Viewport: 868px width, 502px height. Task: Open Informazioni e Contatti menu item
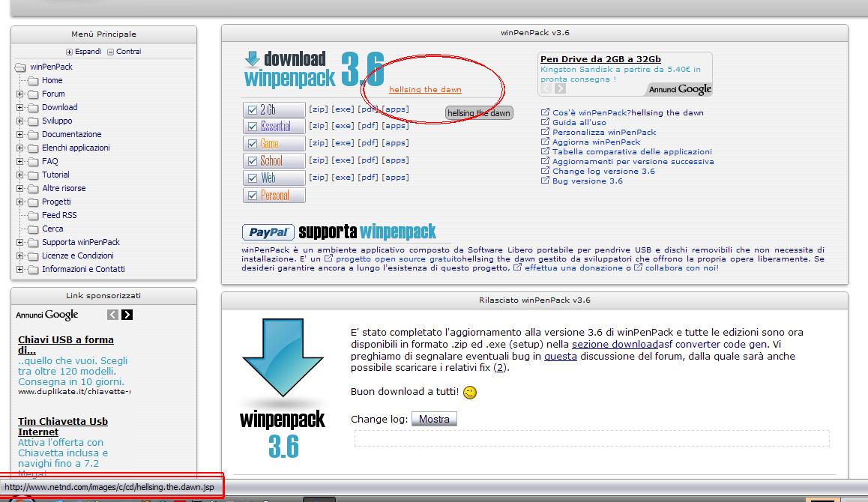click(83, 270)
